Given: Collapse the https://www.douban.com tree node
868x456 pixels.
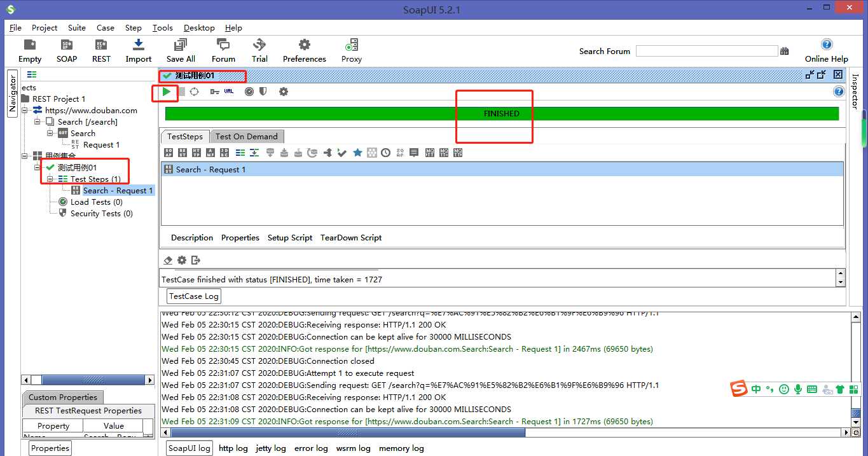Looking at the screenshot, I should (25, 110).
